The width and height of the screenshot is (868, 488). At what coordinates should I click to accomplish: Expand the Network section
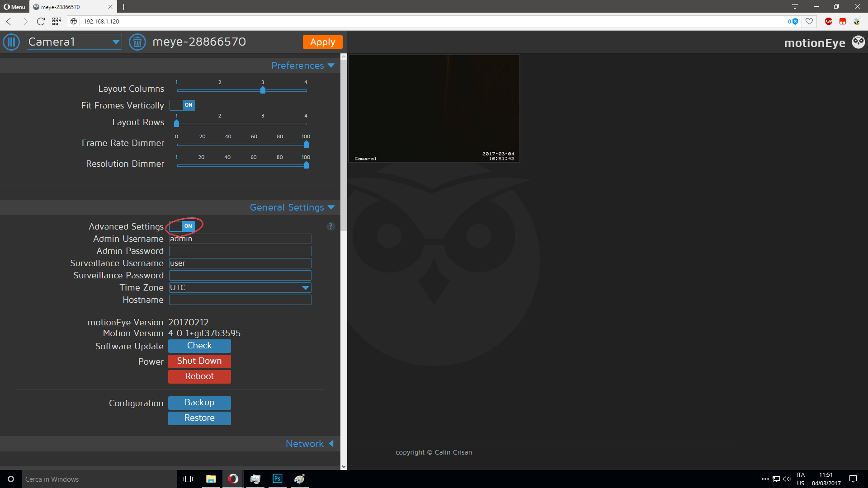click(x=310, y=444)
